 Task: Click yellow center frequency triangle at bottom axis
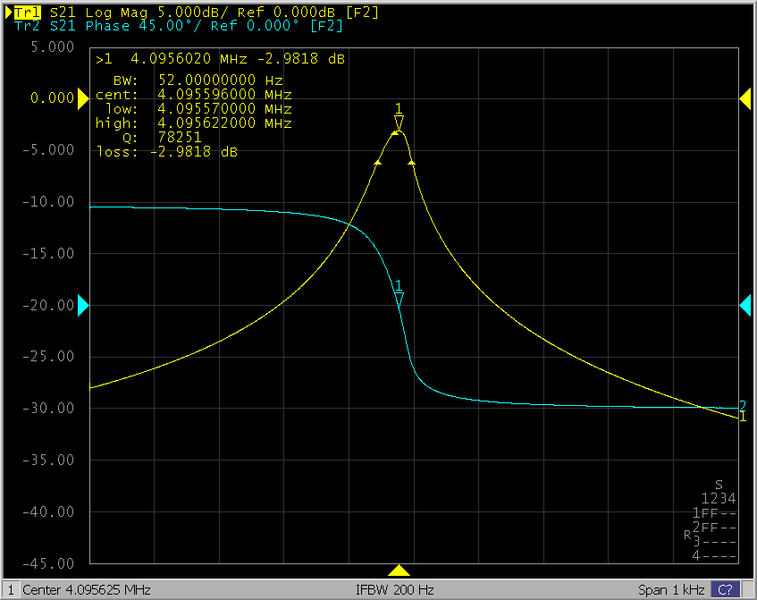coord(399,570)
